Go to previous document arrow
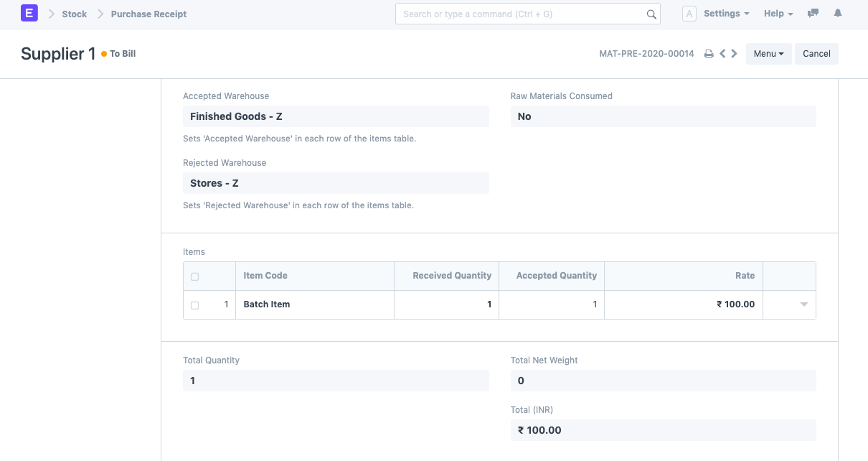 (x=722, y=54)
